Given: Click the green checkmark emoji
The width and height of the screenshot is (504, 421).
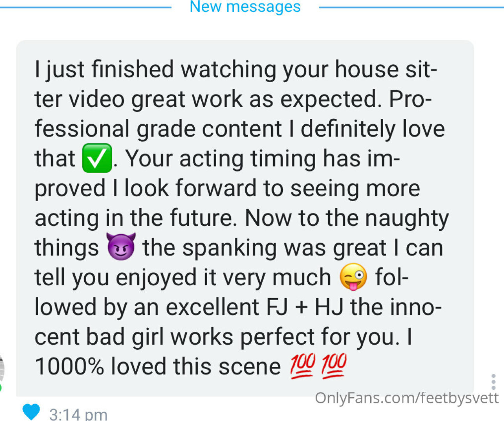Looking at the screenshot, I should [97, 158].
